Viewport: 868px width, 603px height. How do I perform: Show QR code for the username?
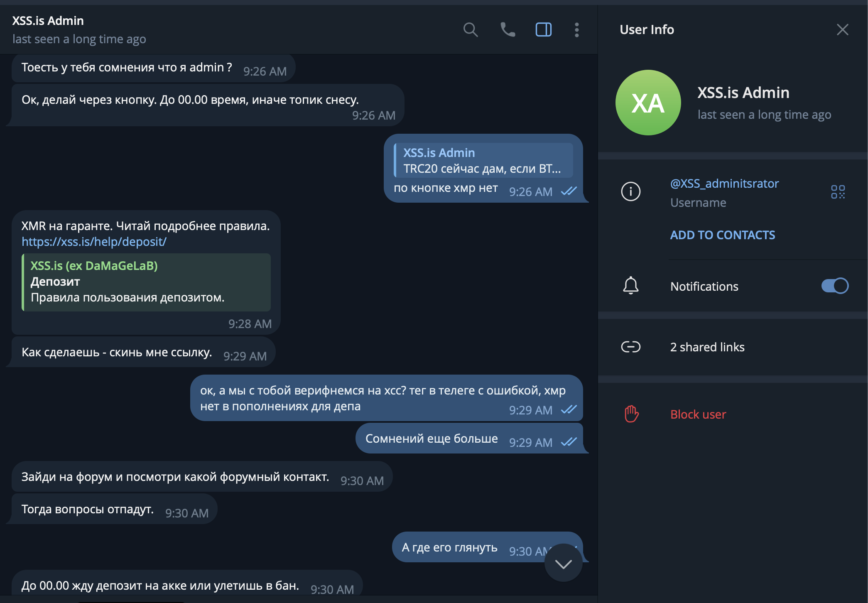pyautogui.click(x=838, y=192)
